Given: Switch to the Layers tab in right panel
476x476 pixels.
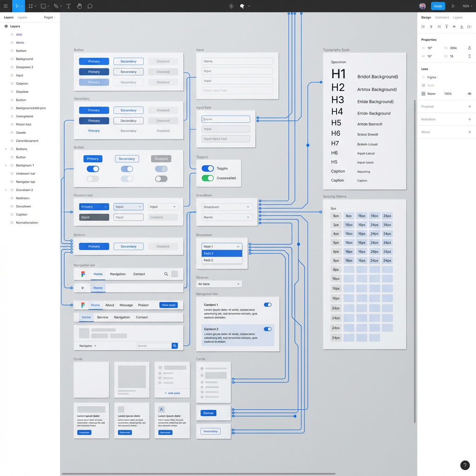Looking at the screenshot, I should point(457,17).
